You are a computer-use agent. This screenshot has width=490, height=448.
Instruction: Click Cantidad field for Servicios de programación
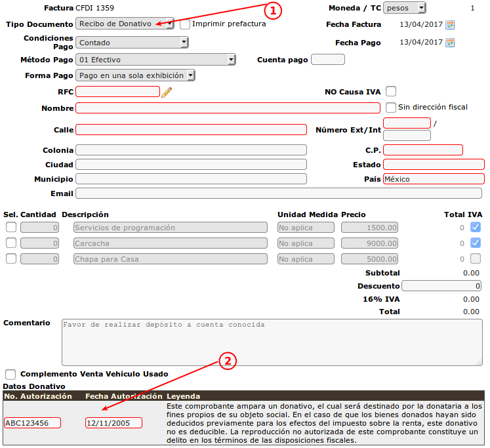click(40, 228)
